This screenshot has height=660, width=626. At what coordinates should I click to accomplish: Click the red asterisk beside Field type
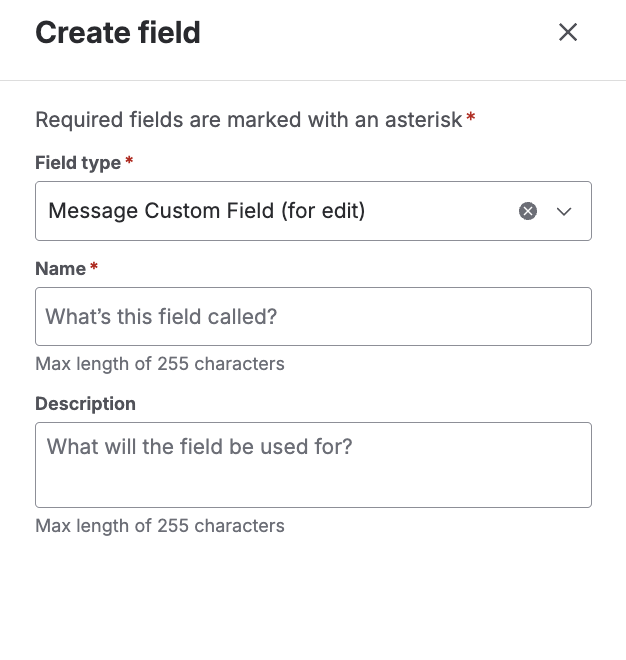pyautogui.click(x=129, y=161)
